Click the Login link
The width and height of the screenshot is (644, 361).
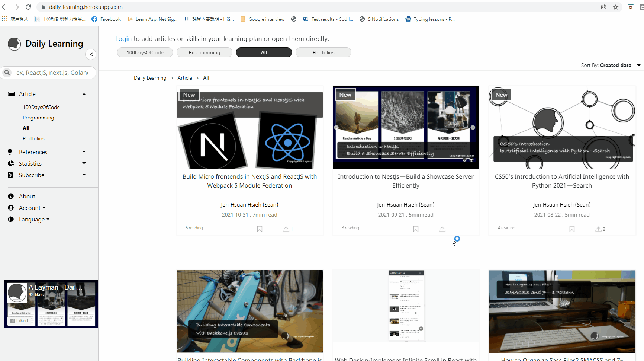pyautogui.click(x=123, y=39)
